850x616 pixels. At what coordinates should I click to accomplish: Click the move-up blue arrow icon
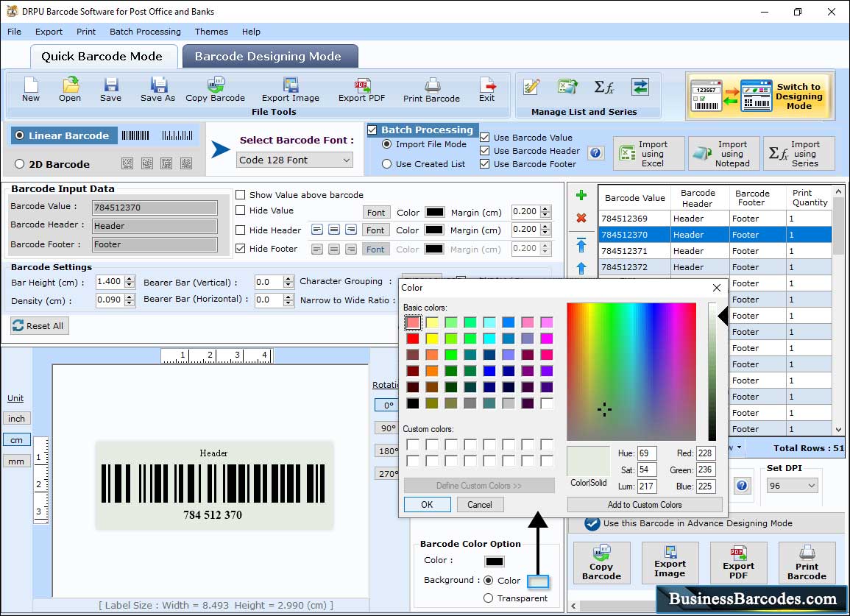[x=581, y=268]
